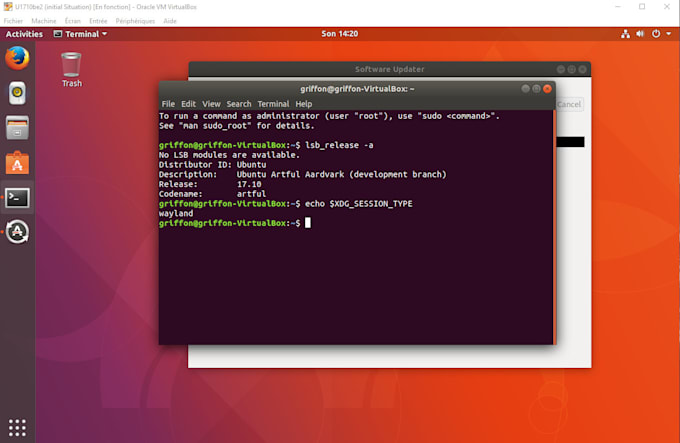Click 'Release: 17.10' line in terminal
The height and width of the screenshot is (443, 680).
(x=210, y=184)
